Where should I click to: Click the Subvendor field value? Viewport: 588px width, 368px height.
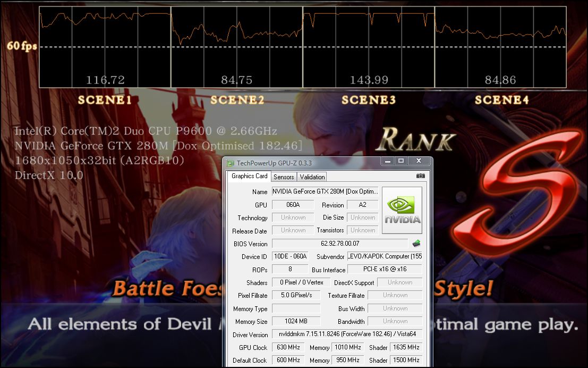(x=385, y=256)
